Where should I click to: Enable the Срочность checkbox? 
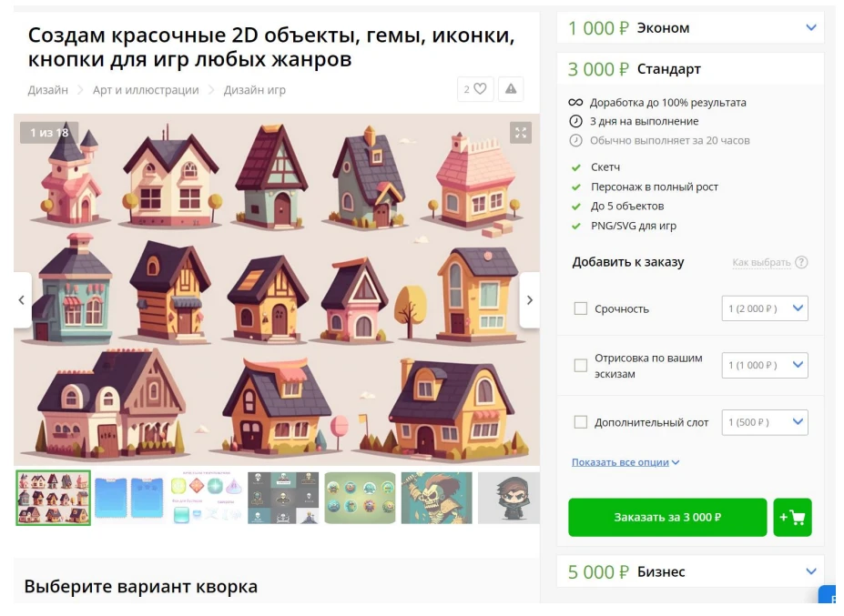580,308
